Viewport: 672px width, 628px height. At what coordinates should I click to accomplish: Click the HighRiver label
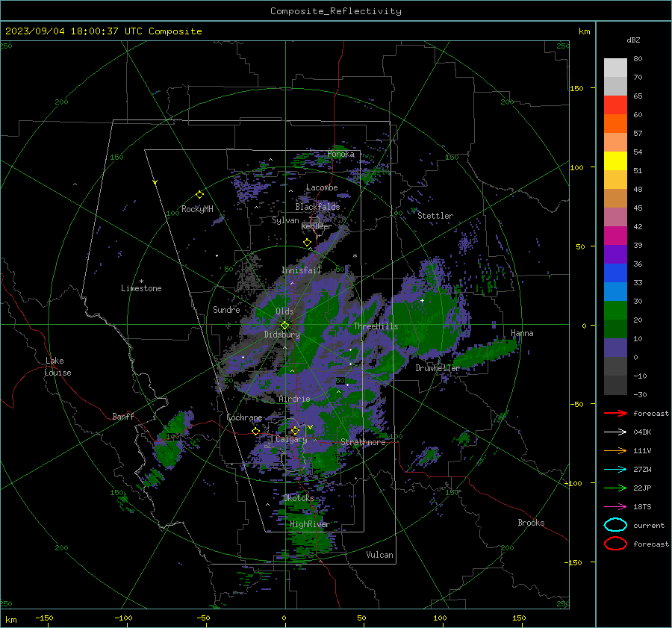309,524
